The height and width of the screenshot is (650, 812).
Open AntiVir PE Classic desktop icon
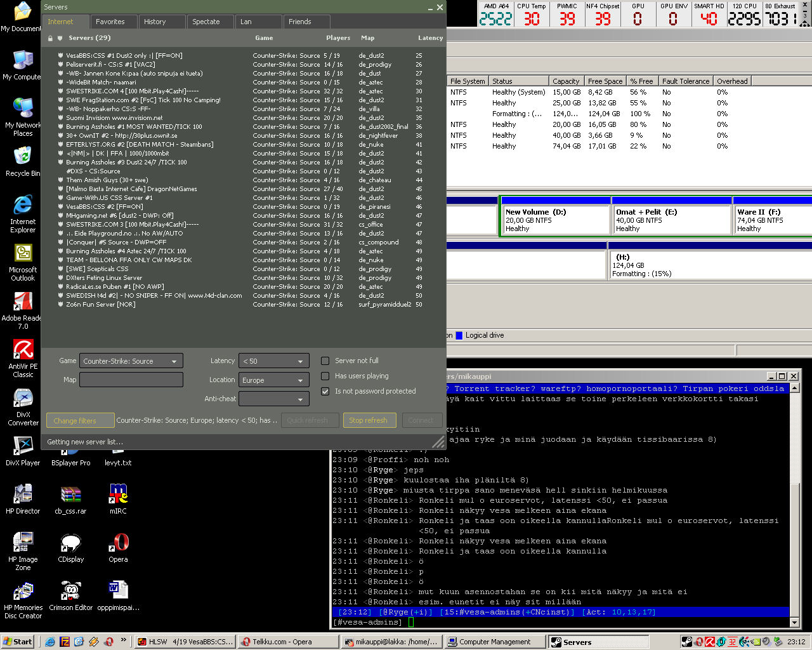[x=23, y=359]
